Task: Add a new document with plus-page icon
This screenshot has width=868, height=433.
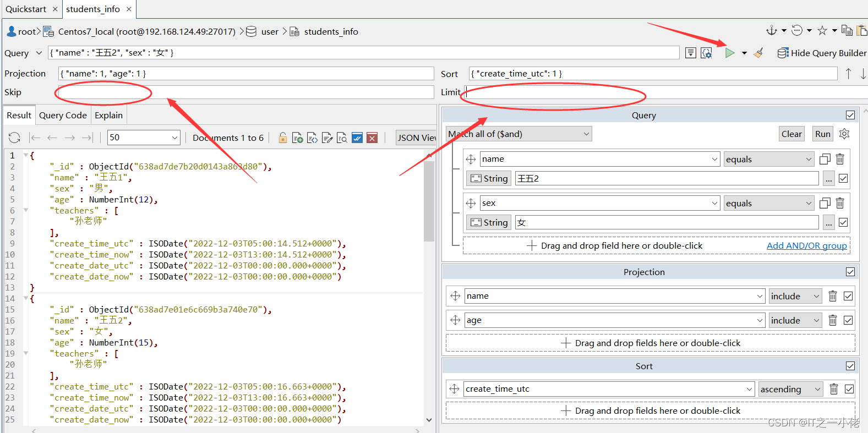Action: pos(297,138)
